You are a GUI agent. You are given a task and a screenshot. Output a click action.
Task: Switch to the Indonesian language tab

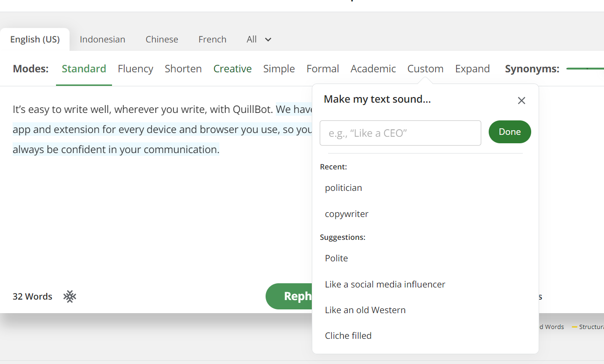tap(102, 40)
